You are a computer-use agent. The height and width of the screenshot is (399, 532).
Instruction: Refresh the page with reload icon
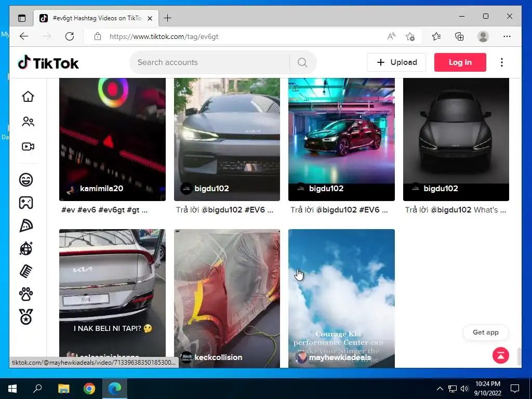pyautogui.click(x=70, y=36)
